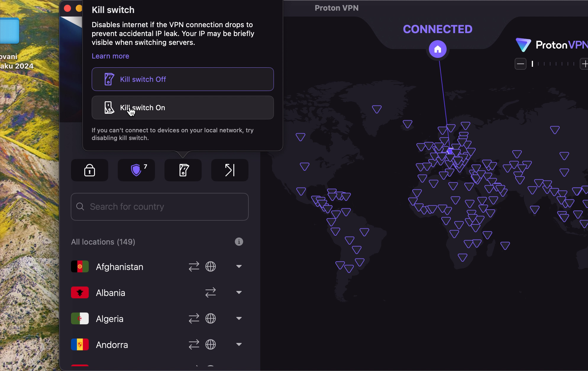Click the P2P arrows icon for Albania

pos(211,292)
